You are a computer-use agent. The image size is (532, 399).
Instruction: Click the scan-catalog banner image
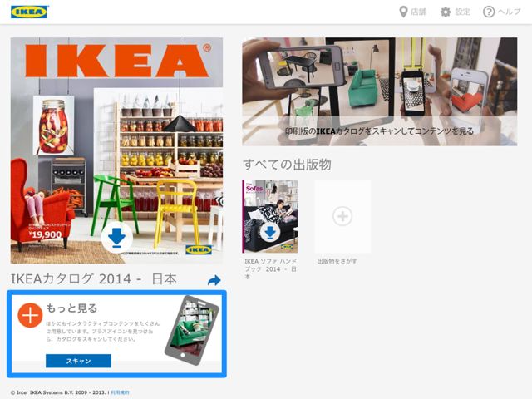(380, 91)
